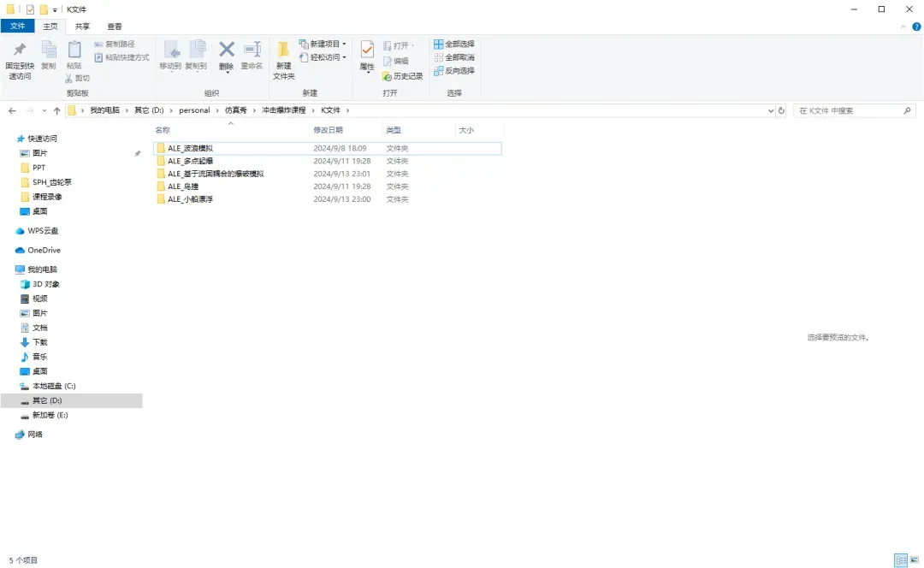Choose 粘贴快捷方式 in the ribbon
The width and height of the screenshot is (924, 568).
click(x=121, y=57)
